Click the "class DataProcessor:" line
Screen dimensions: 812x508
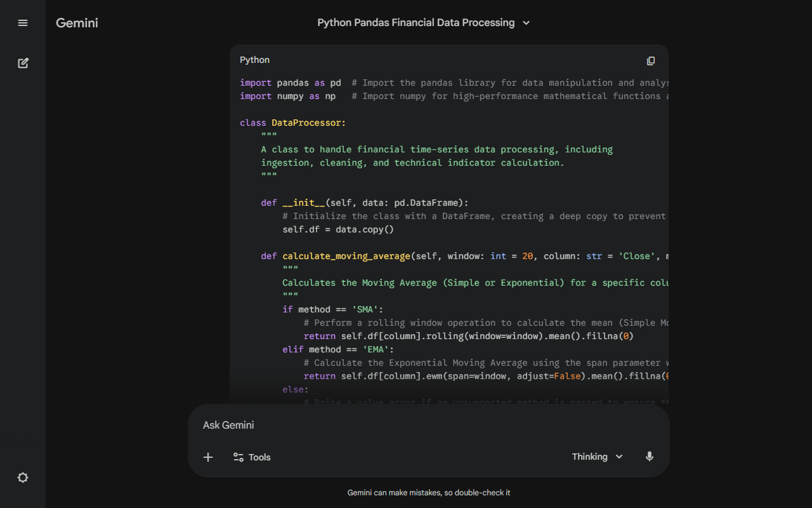pos(293,123)
